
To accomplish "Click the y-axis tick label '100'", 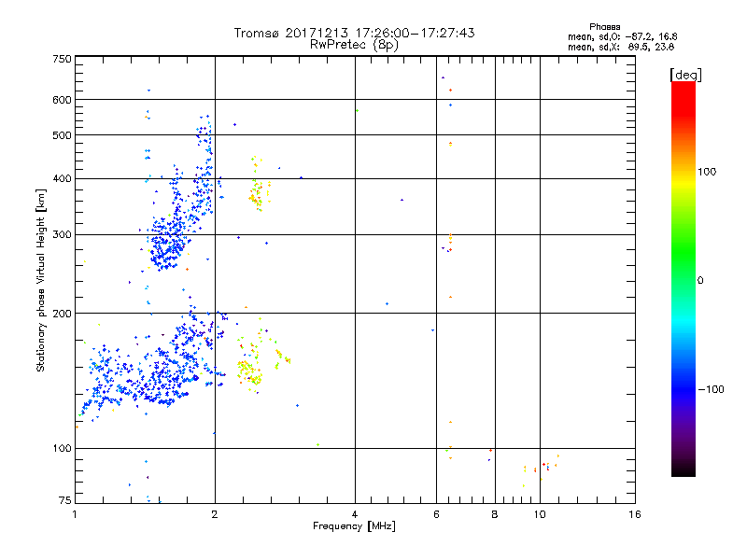I will (x=62, y=449).
